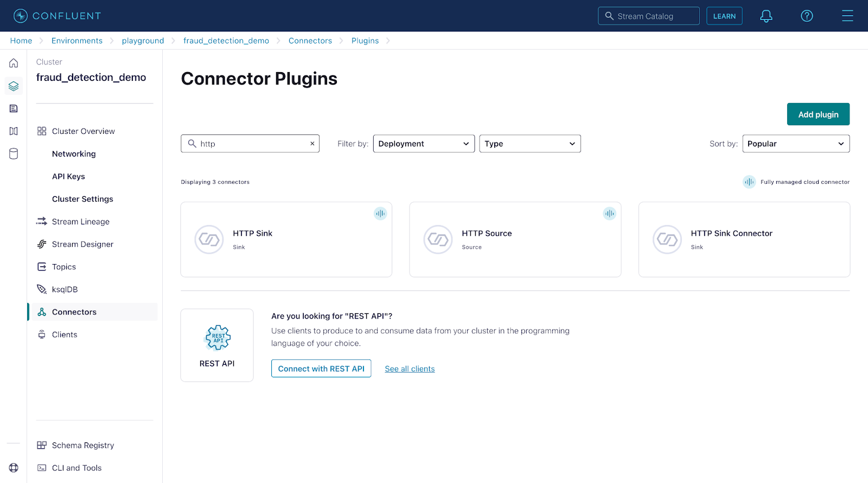
Task: Go to Topics page
Action: coord(64,267)
